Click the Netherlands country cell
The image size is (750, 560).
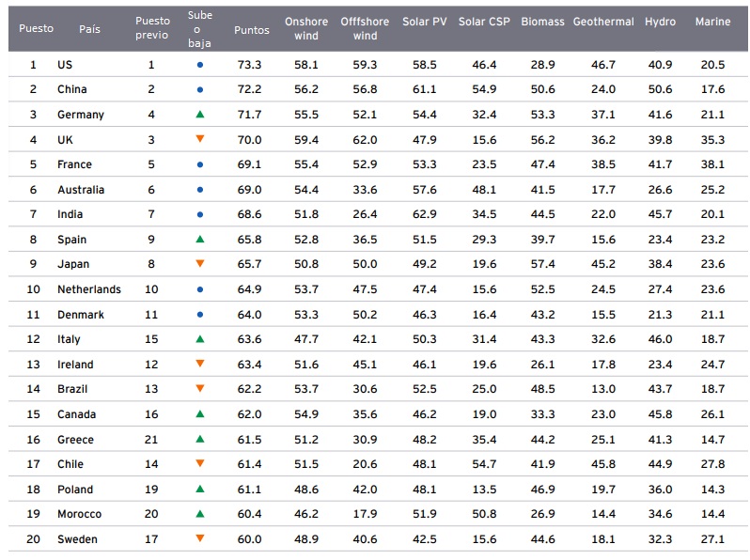89,289
